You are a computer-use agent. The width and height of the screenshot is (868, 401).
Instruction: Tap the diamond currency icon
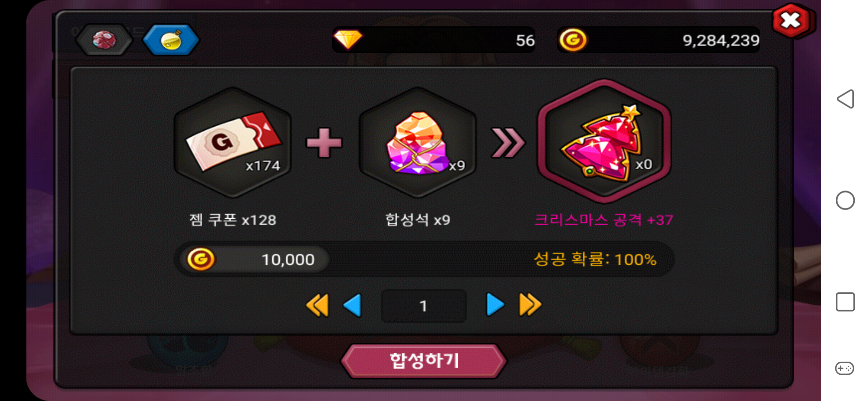348,39
